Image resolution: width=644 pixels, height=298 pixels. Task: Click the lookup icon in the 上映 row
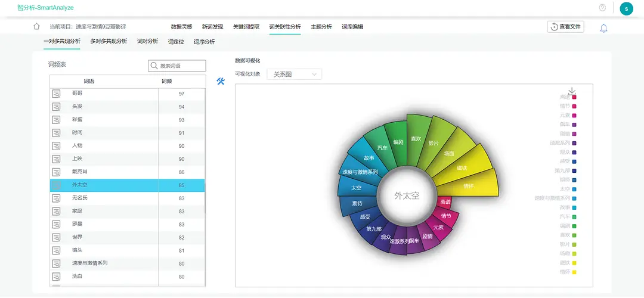(x=56, y=159)
